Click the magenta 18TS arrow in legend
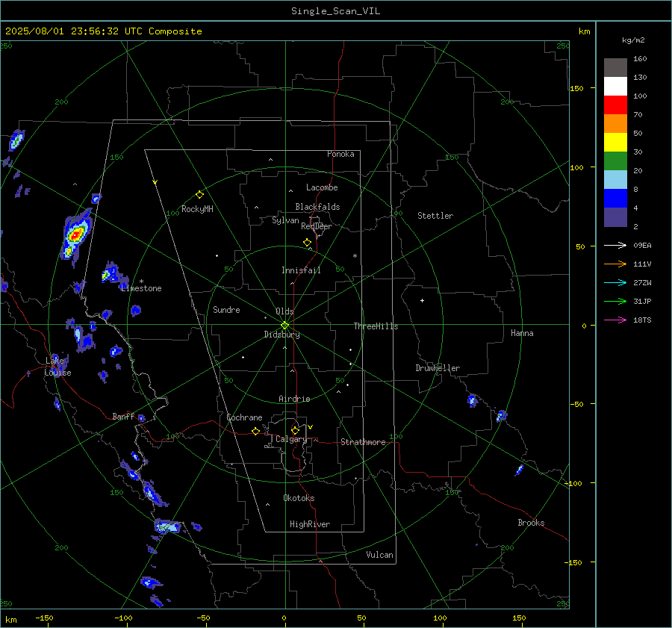The height and width of the screenshot is (628, 672). [x=615, y=320]
